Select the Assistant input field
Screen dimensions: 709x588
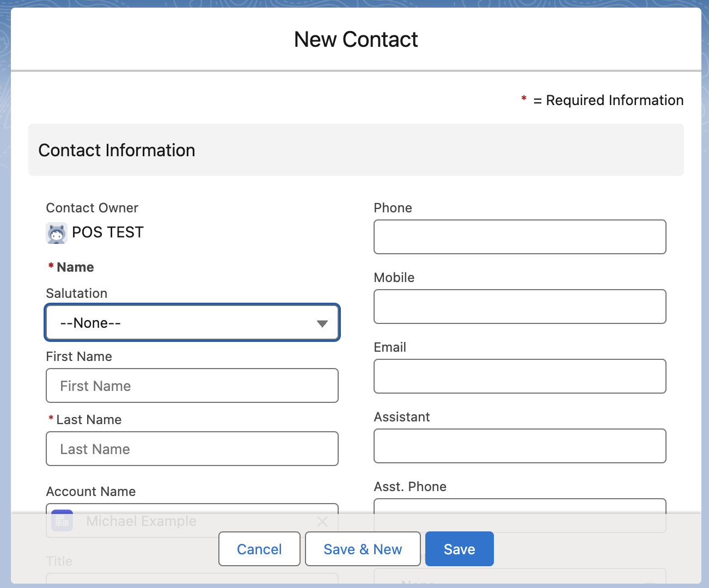520,446
